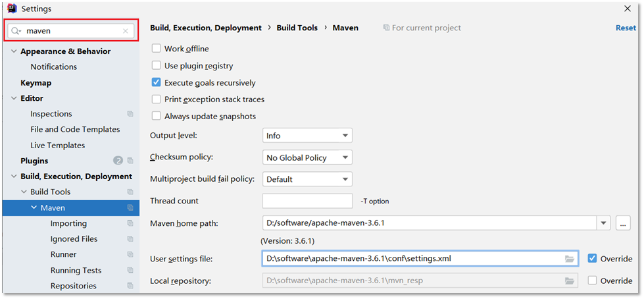Screen dimensions: 644x299
Task: Click project-level icon beside Build Tools
Action: pyautogui.click(x=130, y=192)
